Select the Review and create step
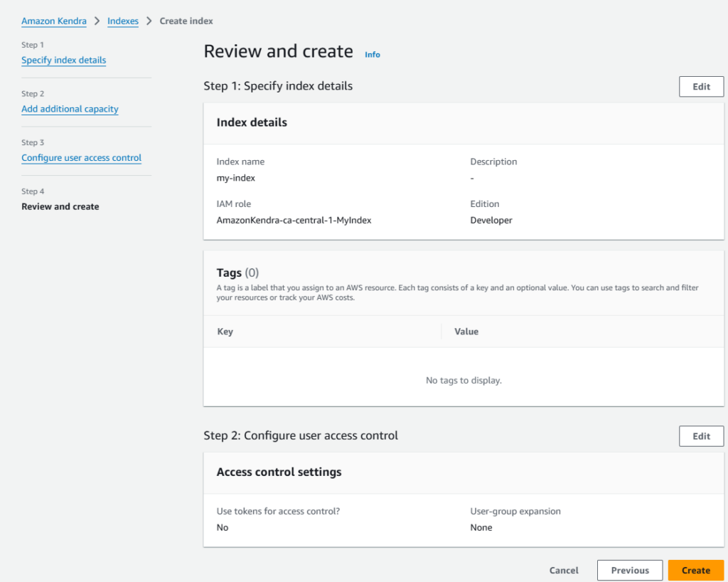 click(x=60, y=207)
